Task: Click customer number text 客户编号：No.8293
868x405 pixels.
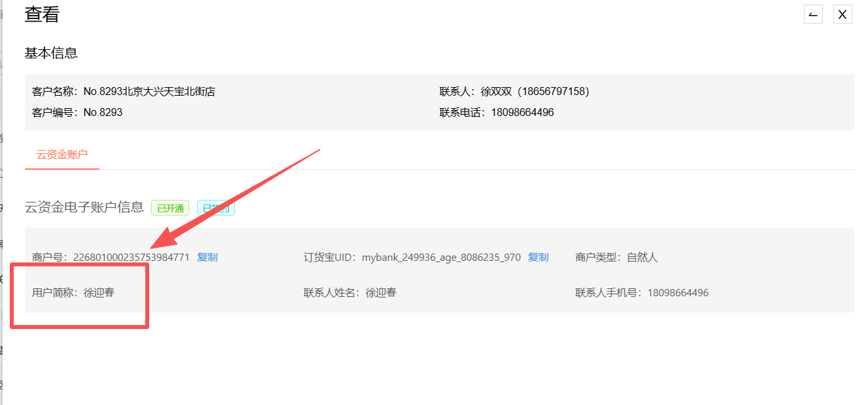Action: click(77, 113)
